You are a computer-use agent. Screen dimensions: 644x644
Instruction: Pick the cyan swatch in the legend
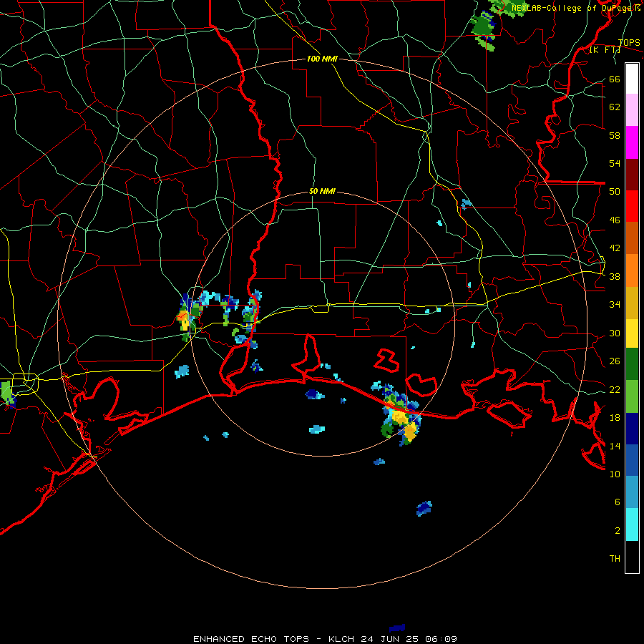632,525
